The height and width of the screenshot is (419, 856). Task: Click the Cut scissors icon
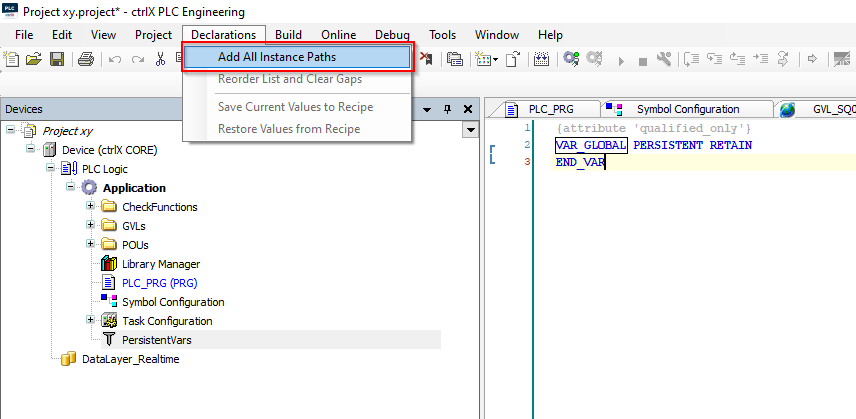pos(160,59)
